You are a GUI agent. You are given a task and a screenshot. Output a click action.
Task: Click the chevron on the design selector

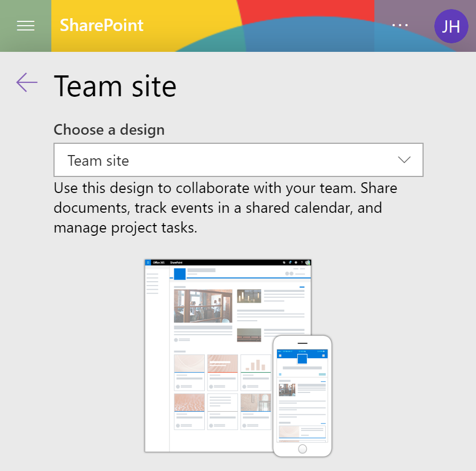click(404, 160)
